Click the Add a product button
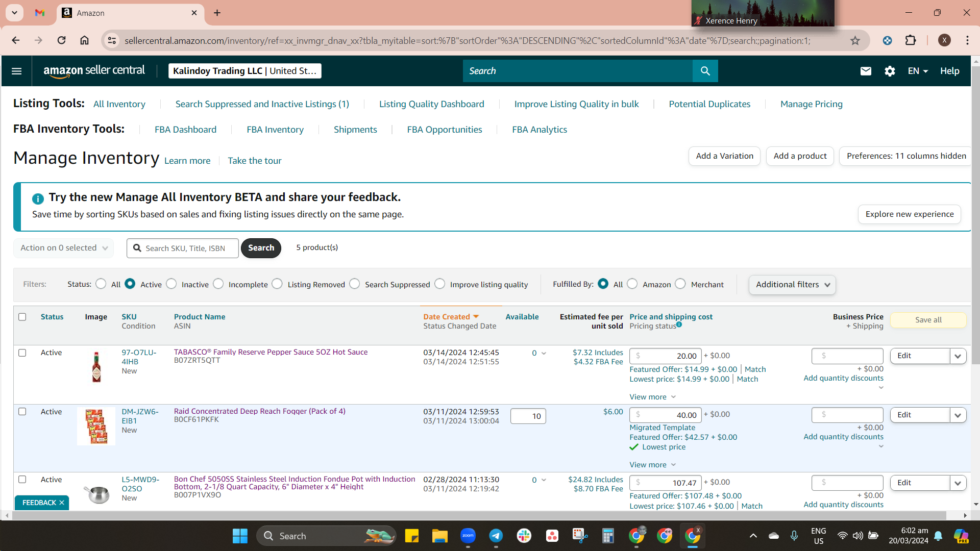 click(x=800, y=156)
